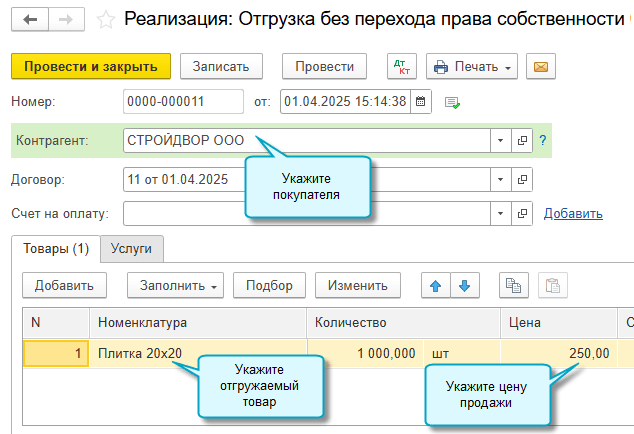Click the Записать button
The width and height of the screenshot is (634, 434).
(221, 66)
